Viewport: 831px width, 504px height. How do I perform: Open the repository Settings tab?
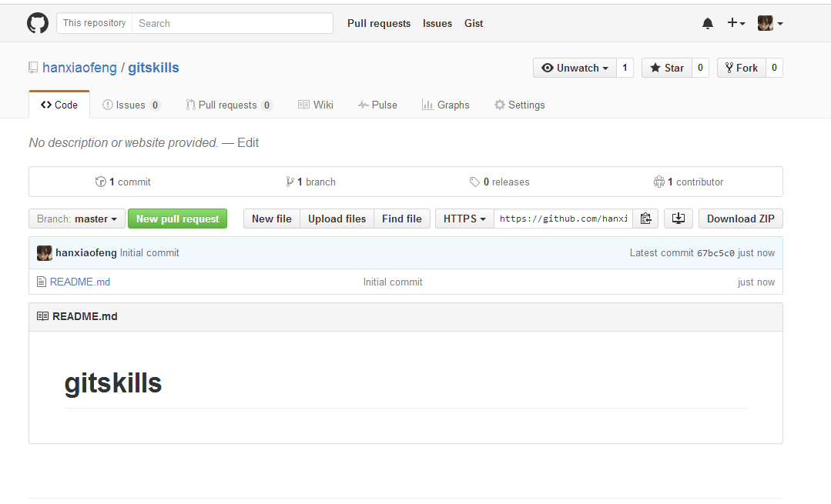pos(519,105)
